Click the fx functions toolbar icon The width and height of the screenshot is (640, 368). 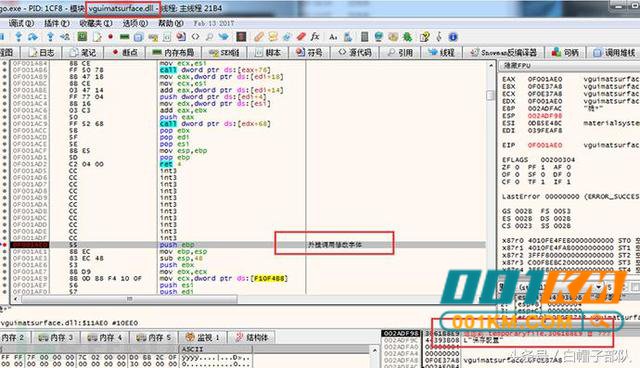(315, 37)
